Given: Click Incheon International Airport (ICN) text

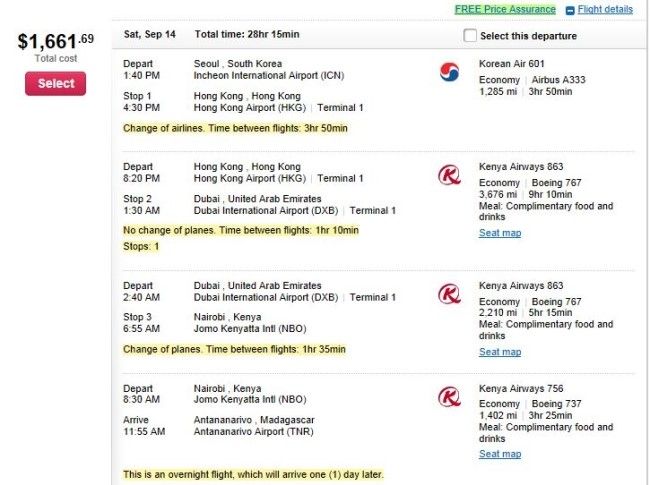Looking at the screenshot, I should [269, 76].
